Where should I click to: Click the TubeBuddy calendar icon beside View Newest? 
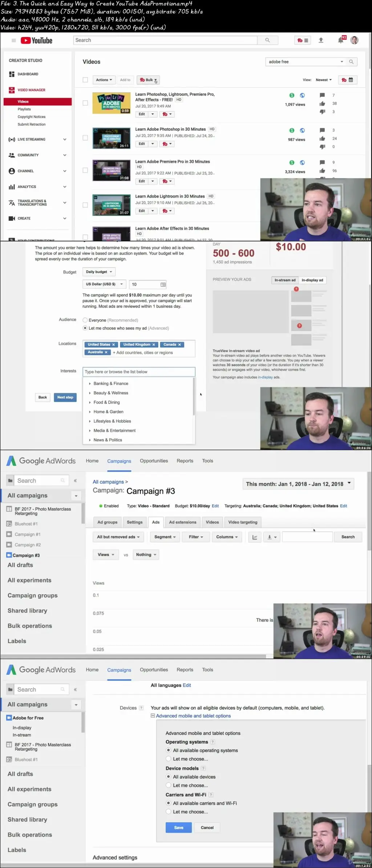(x=348, y=80)
